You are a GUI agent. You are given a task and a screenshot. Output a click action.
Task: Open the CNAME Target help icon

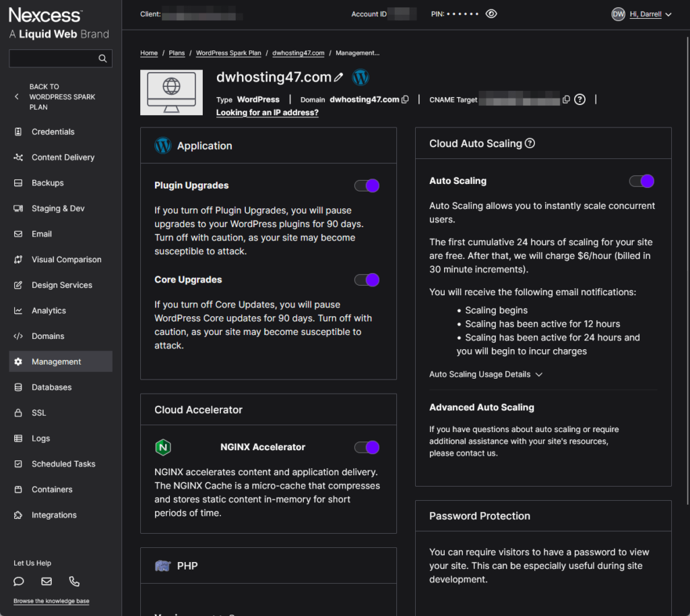[580, 100]
